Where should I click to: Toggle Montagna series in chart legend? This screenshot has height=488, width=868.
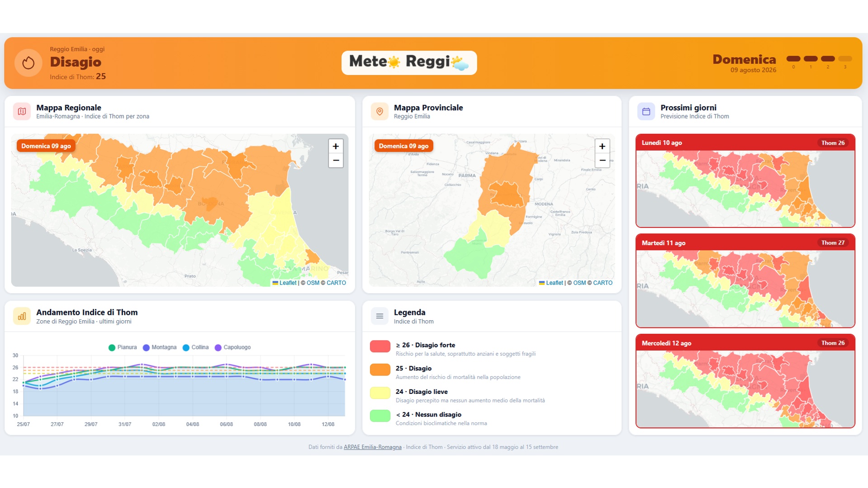coord(160,347)
